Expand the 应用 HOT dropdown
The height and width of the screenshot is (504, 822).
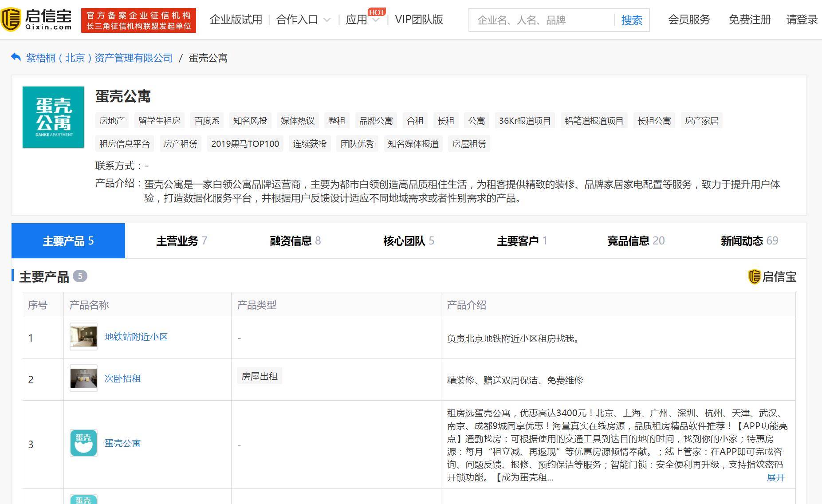pos(362,20)
